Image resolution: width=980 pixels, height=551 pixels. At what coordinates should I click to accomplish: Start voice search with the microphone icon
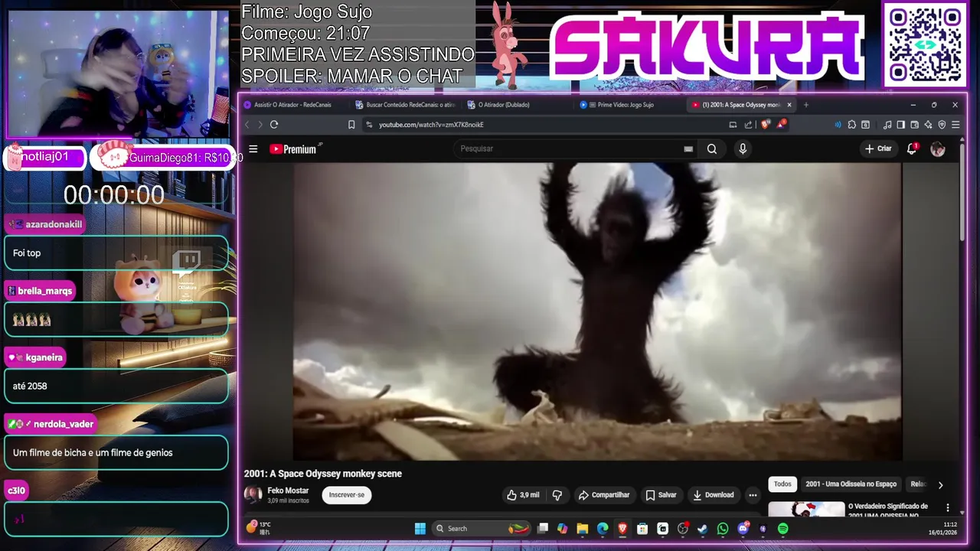coord(742,149)
